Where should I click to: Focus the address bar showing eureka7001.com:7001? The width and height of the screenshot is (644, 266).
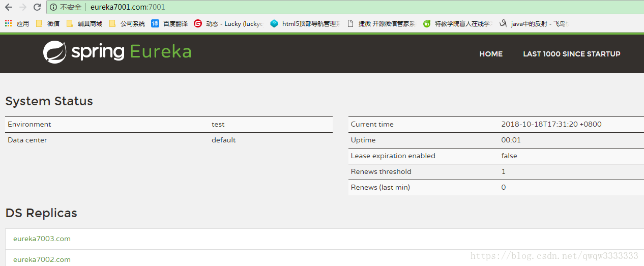pyautogui.click(x=346, y=7)
